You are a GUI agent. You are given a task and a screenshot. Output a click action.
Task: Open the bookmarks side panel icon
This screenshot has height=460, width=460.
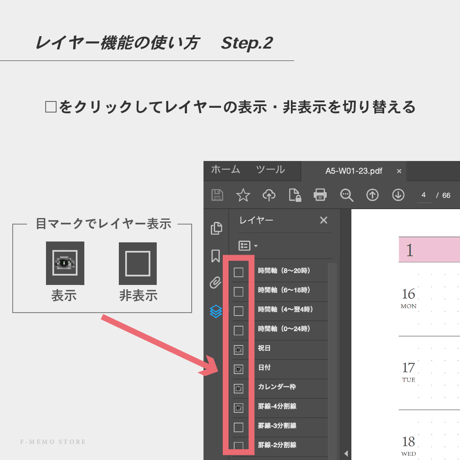coord(216,256)
